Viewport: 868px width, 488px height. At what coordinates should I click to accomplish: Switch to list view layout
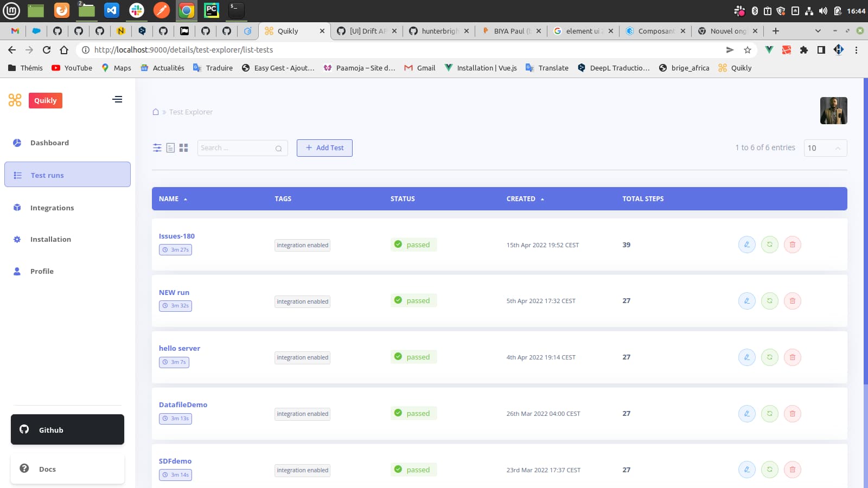point(170,148)
